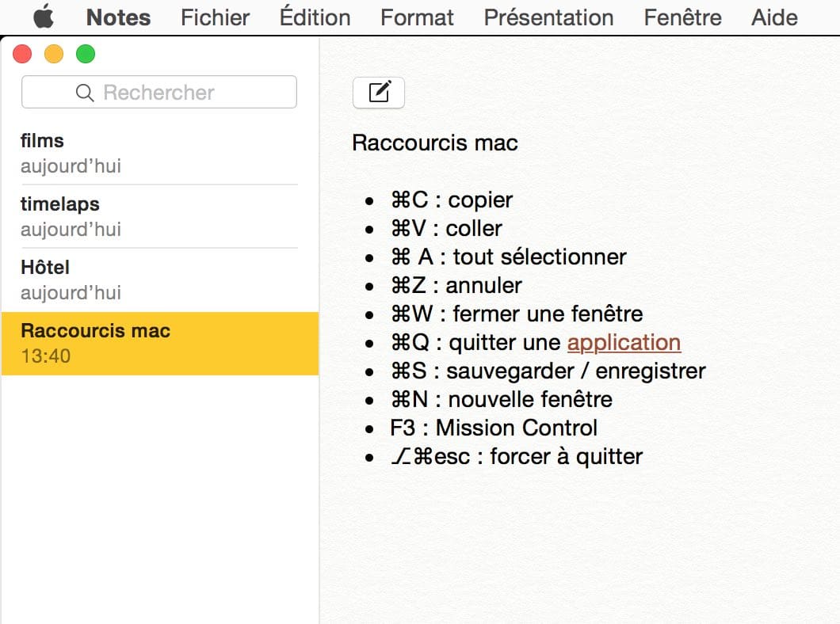Select the Raccourcis mac note
This screenshot has height=624, width=840.
point(159,343)
